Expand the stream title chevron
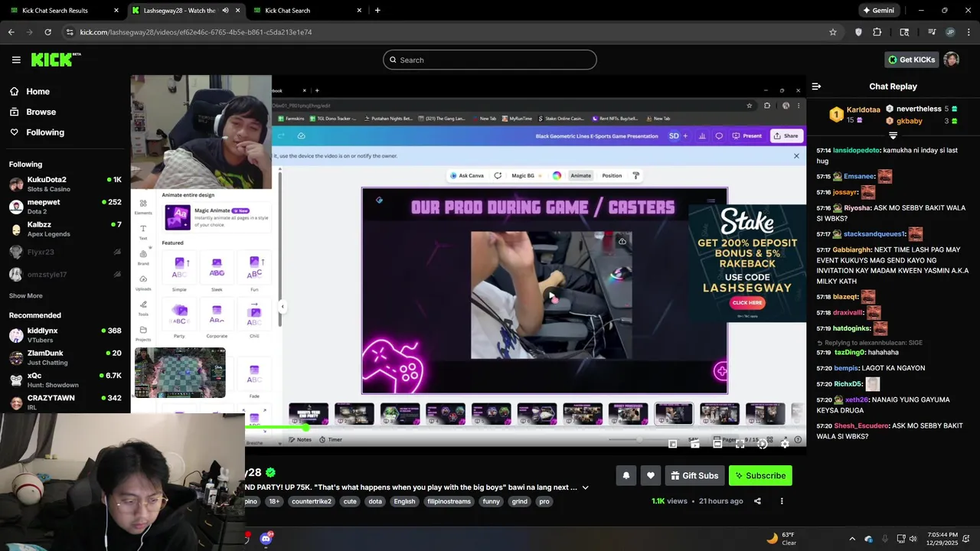Viewport: 980px width, 551px height. tap(586, 487)
